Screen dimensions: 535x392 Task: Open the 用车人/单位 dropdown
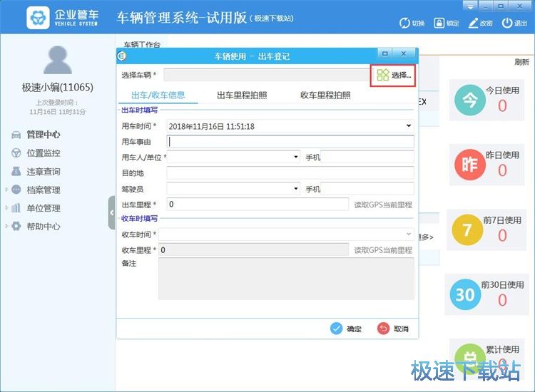[295, 157]
